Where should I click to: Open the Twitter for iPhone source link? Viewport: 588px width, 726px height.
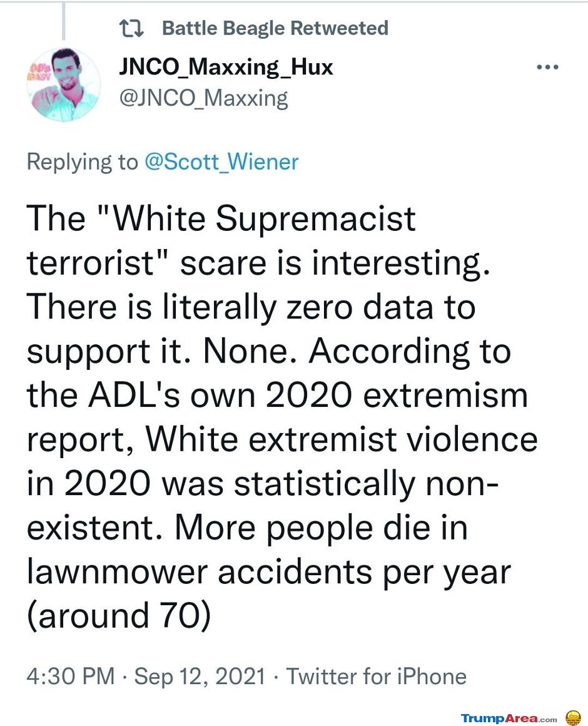pos(376,676)
